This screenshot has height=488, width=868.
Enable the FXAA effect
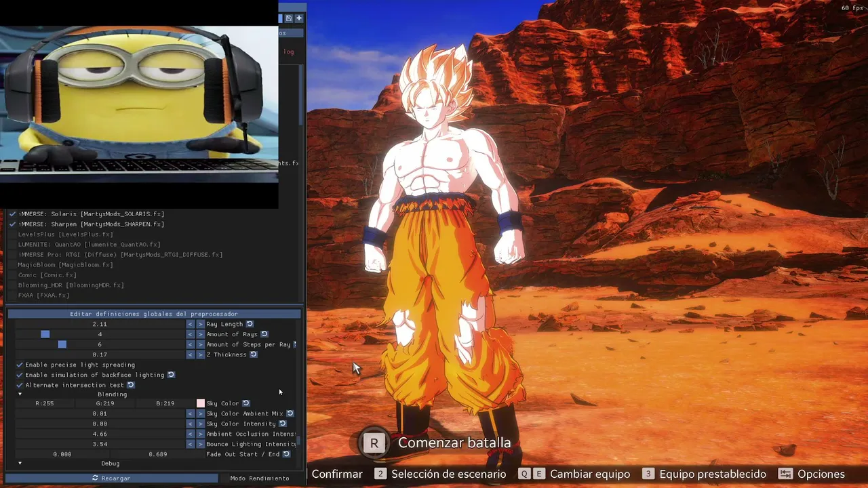coord(12,296)
